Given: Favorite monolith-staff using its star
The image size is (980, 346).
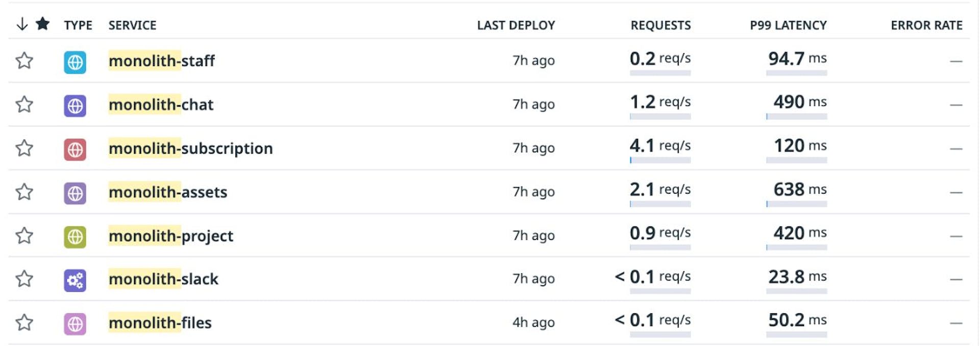Looking at the screenshot, I should (24, 61).
